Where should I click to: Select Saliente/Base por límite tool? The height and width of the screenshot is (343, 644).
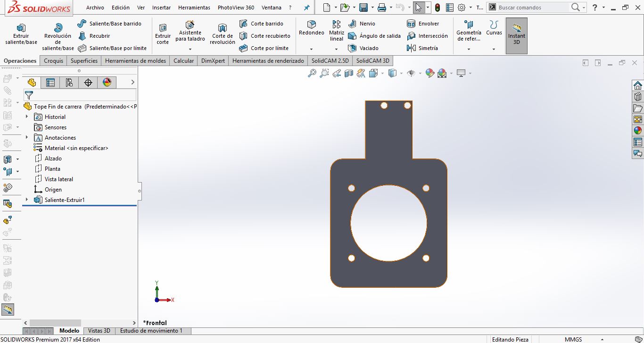point(112,48)
